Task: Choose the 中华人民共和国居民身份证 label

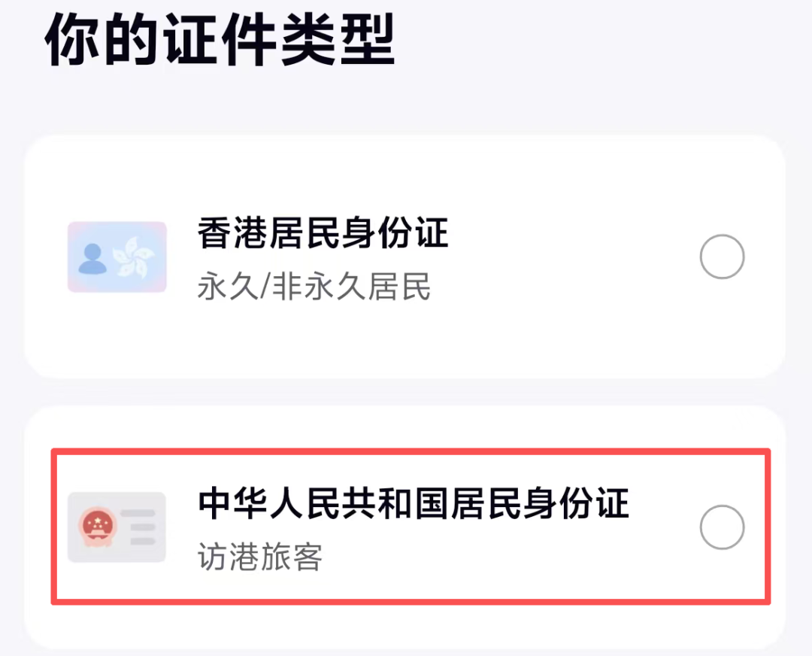Action: (413, 503)
